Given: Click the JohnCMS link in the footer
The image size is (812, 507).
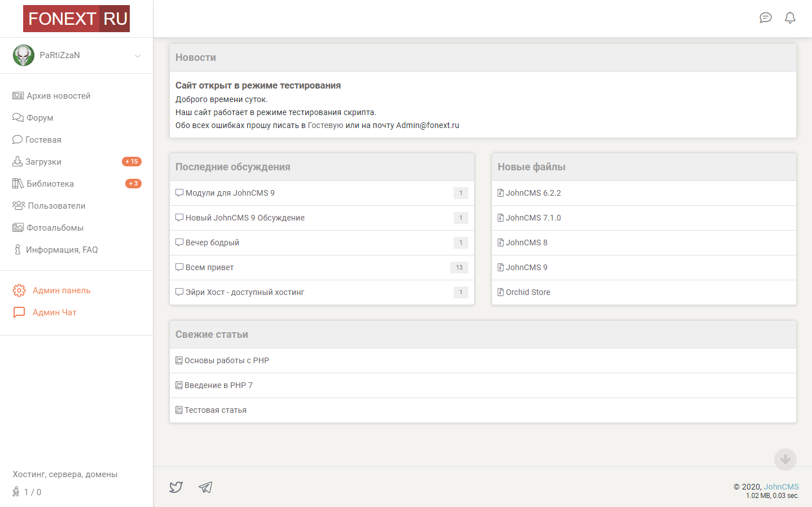Looking at the screenshot, I should 781,487.
